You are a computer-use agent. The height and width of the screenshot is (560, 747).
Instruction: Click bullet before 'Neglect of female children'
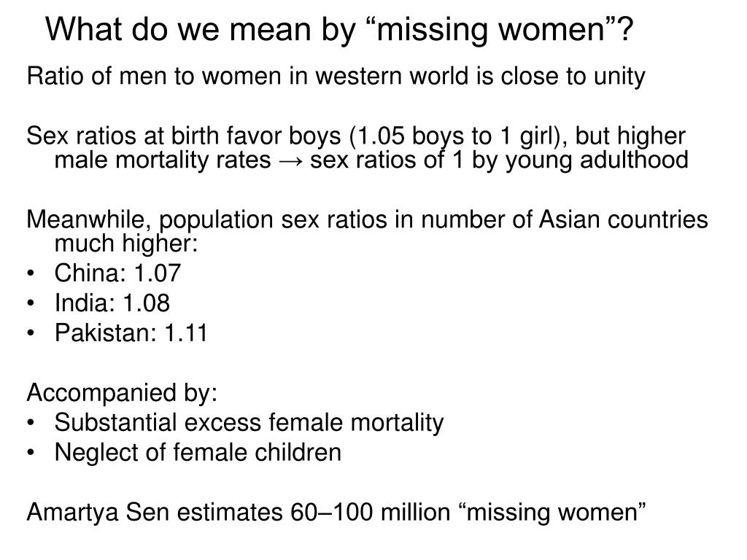[31, 453]
